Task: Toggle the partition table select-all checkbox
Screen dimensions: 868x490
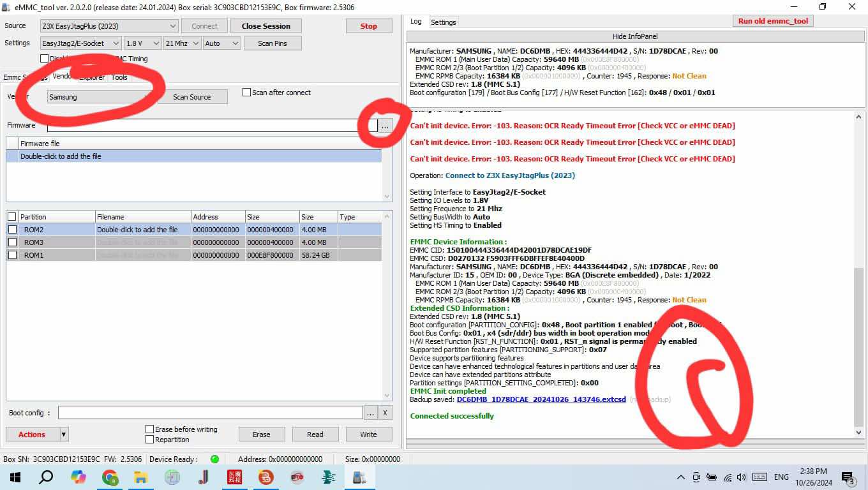Action: [x=11, y=217]
